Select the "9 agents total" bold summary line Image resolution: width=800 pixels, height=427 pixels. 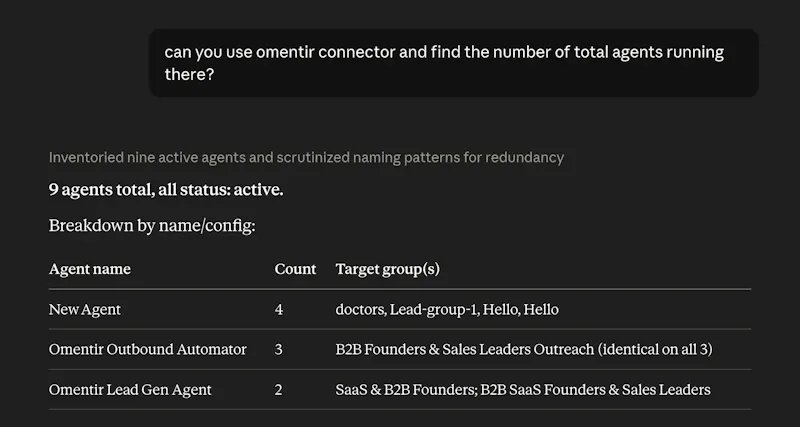coord(166,190)
